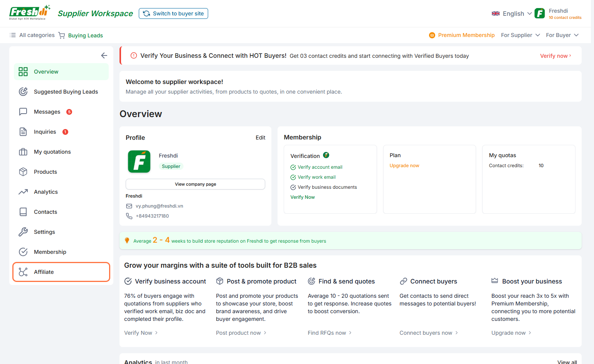The image size is (594, 364).
Task: Click the Verify work email check mark
Action: 293,177
